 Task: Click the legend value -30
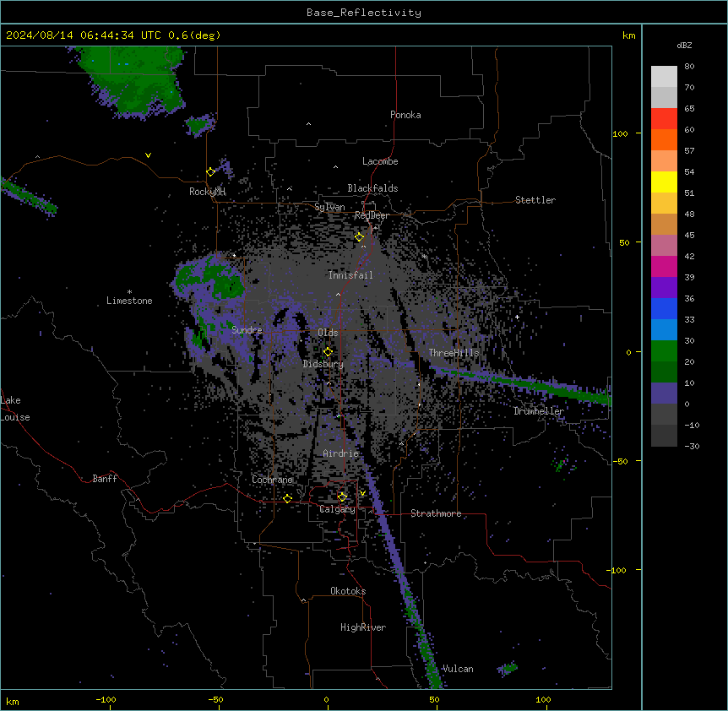pos(692,446)
